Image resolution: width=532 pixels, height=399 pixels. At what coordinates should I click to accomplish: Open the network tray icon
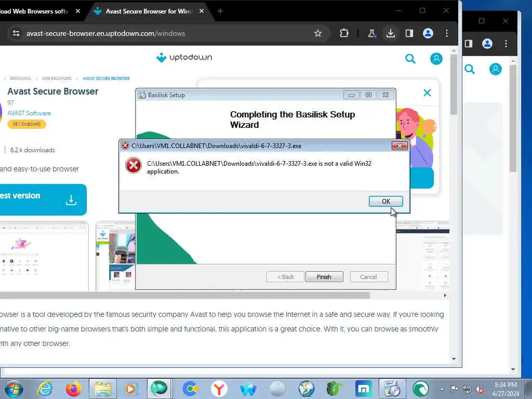click(467, 389)
